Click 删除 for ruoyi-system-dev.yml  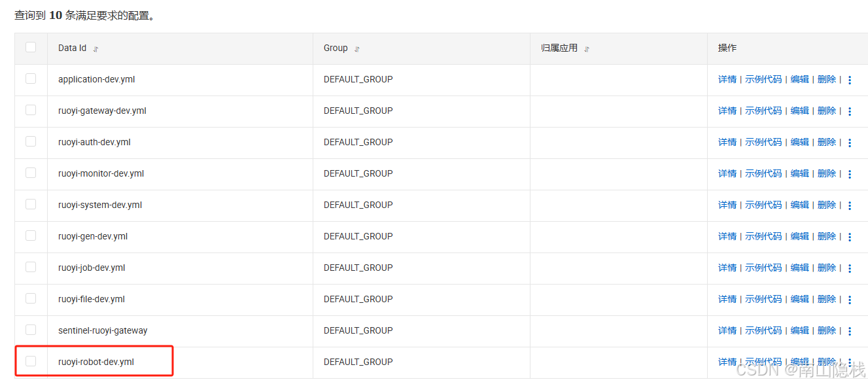[827, 205]
